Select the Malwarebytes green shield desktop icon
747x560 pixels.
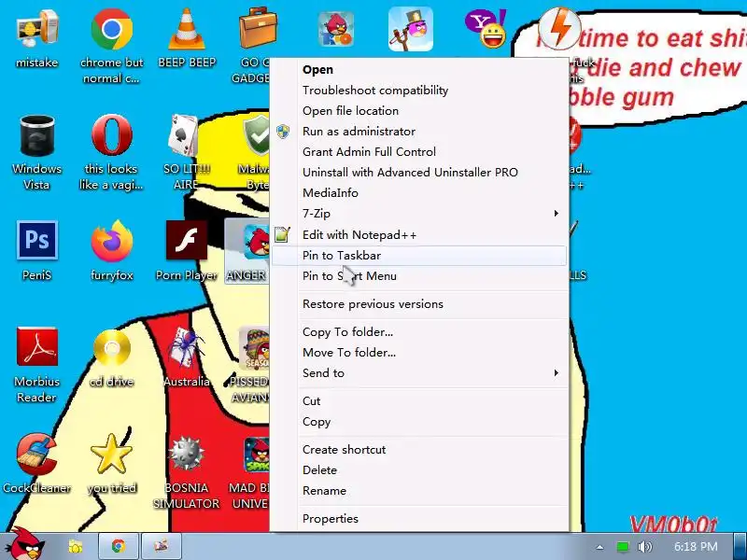256,136
